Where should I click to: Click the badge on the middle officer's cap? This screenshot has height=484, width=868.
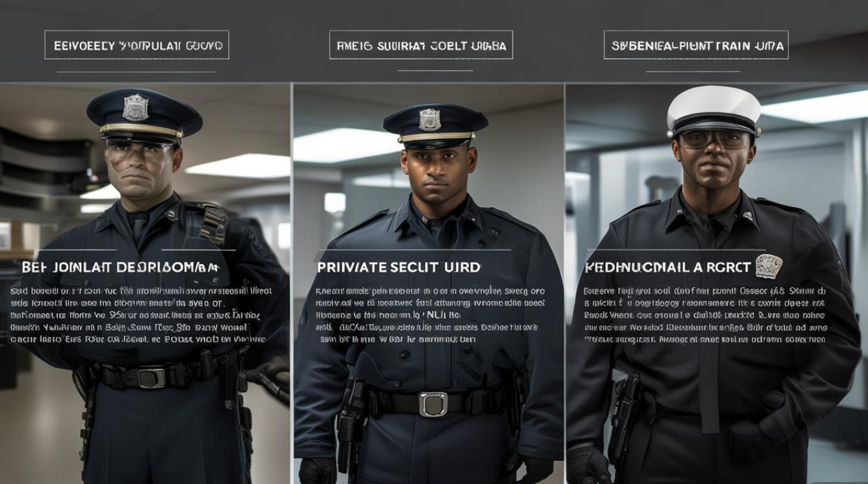pyautogui.click(x=429, y=119)
